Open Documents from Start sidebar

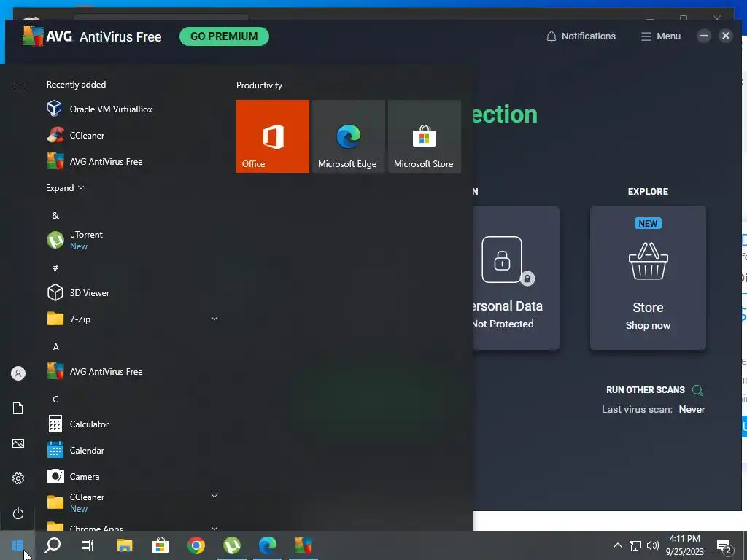pos(18,408)
